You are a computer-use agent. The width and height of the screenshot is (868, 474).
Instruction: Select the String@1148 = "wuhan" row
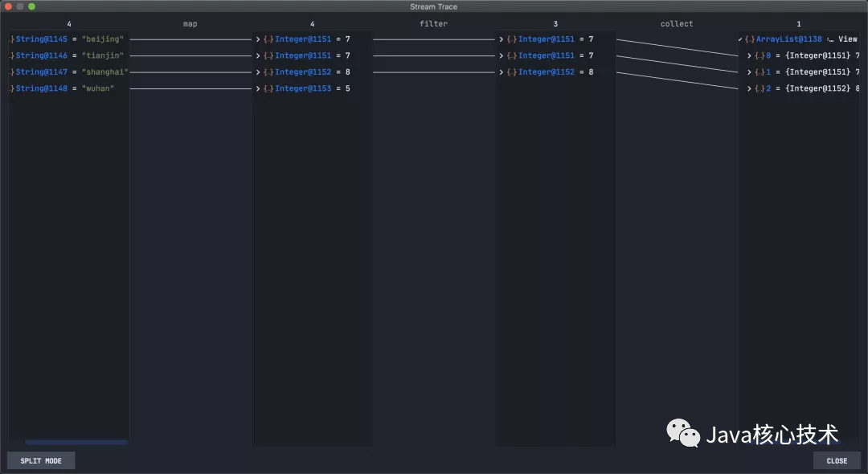click(68, 88)
